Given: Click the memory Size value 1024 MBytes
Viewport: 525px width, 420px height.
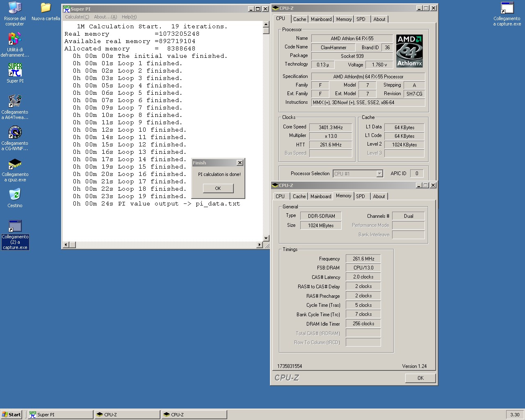Looking at the screenshot, I should tap(321, 226).
